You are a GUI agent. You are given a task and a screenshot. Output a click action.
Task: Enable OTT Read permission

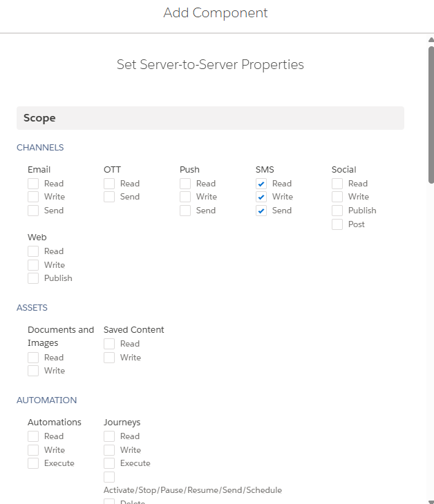109,184
